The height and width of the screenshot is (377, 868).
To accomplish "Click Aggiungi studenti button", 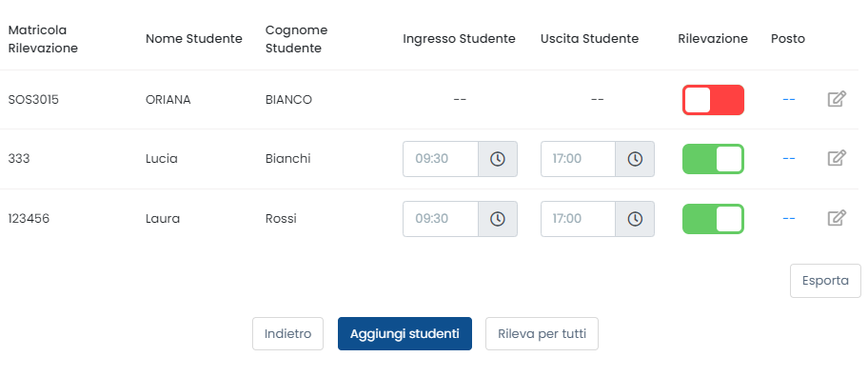I will pyautogui.click(x=404, y=334).
